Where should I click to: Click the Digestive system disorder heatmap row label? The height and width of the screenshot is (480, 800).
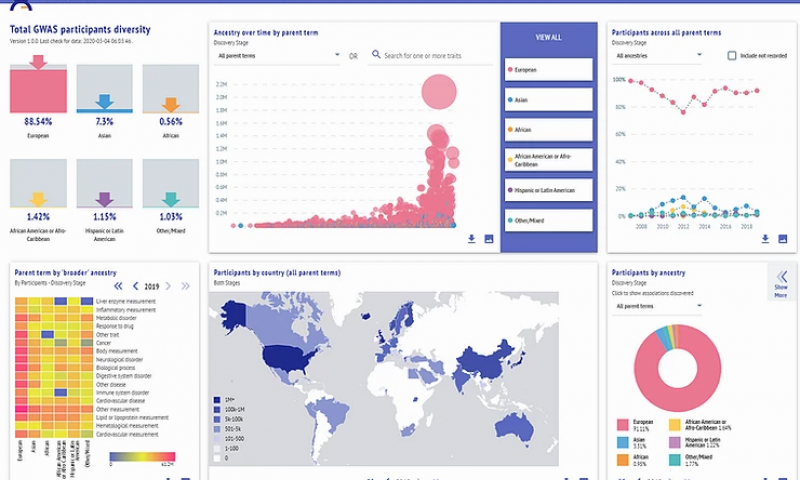[x=124, y=376]
